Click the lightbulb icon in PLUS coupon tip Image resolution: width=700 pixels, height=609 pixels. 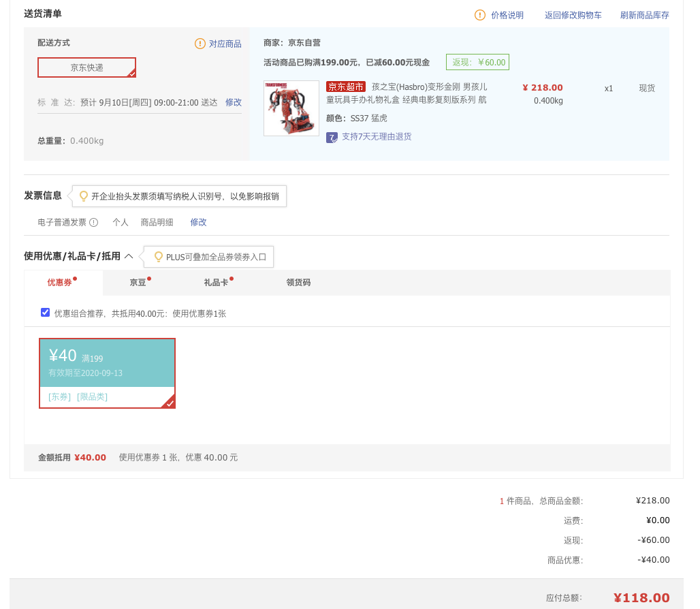pos(158,257)
